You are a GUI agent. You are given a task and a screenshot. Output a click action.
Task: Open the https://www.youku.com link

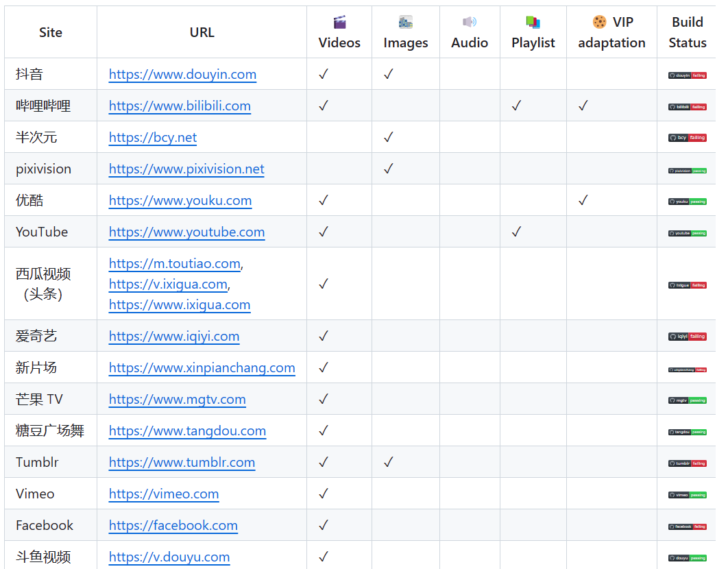[180, 201]
